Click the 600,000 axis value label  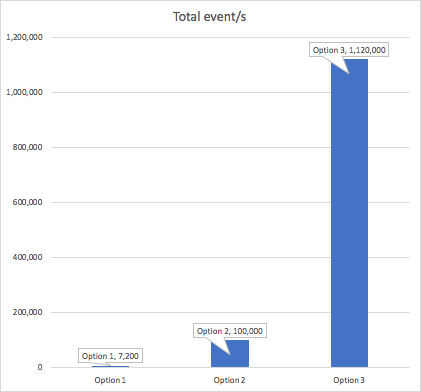[28, 202]
